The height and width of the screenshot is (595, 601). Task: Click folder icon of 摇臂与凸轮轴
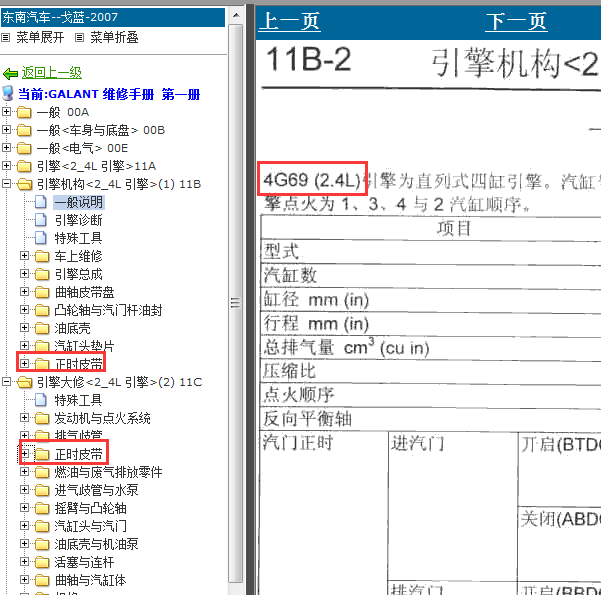click(42, 508)
